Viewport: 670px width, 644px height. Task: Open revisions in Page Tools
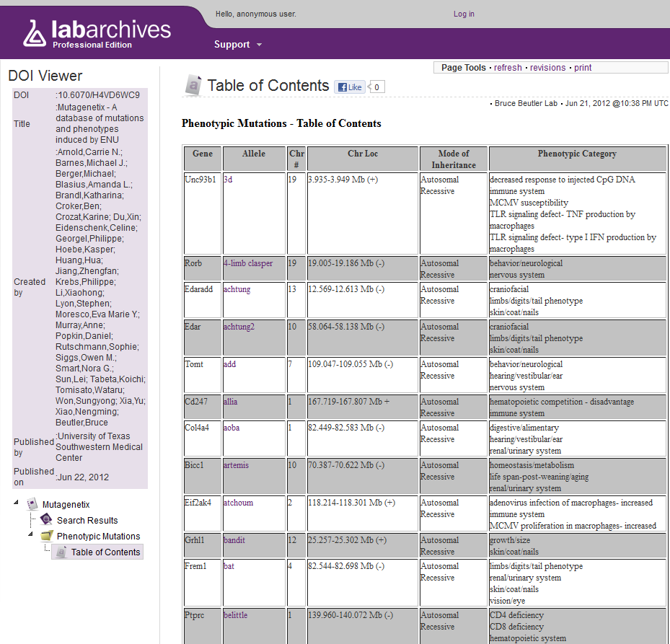tap(547, 68)
